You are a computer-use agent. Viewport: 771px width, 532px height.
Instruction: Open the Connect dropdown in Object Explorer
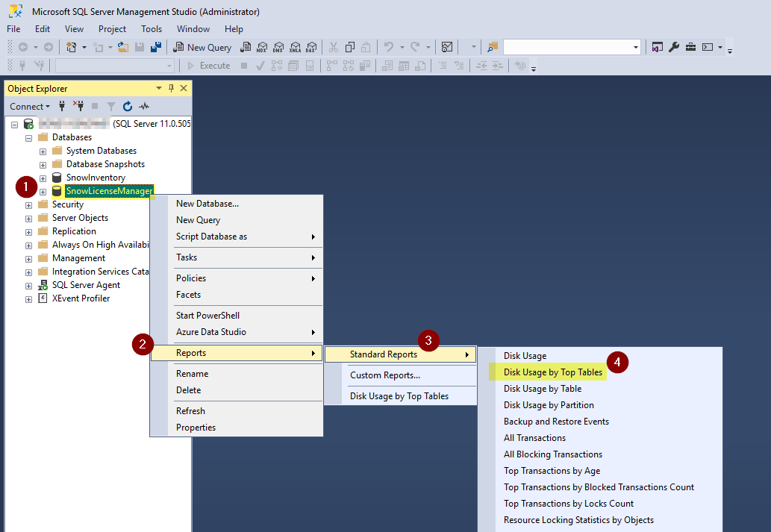[x=30, y=106]
